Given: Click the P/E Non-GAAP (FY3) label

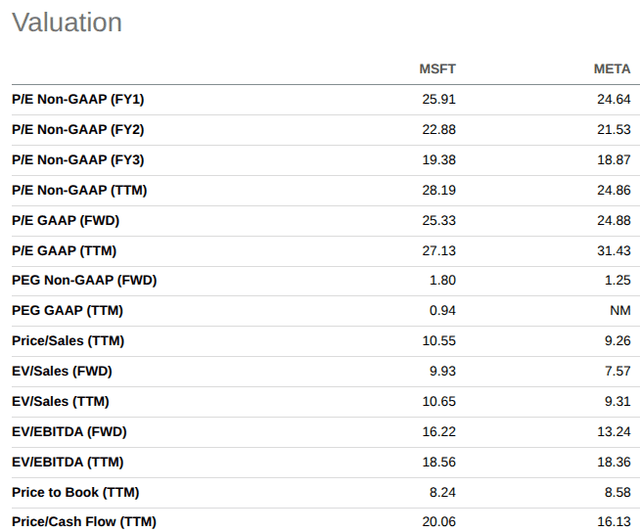Looking at the screenshot, I should tap(78, 160).
